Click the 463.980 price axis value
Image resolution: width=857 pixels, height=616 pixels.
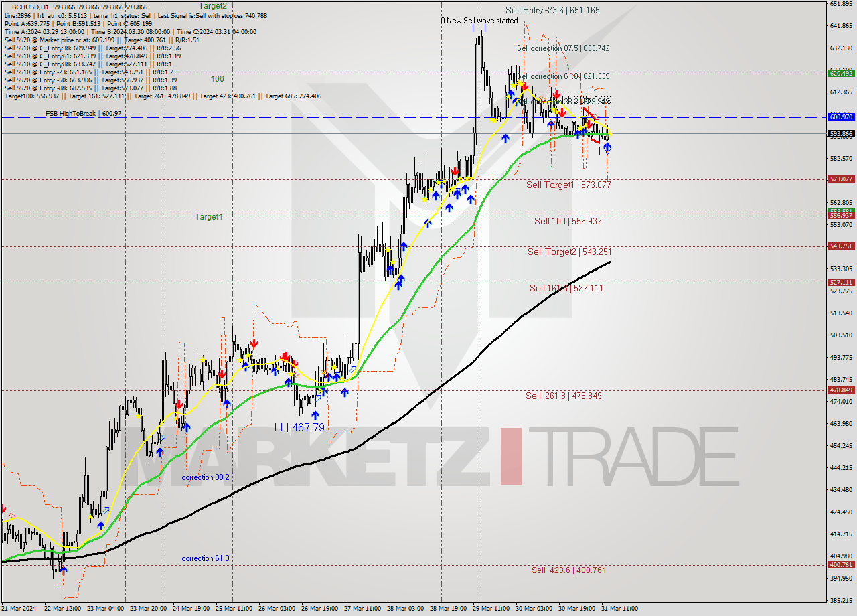pyautogui.click(x=841, y=424)
